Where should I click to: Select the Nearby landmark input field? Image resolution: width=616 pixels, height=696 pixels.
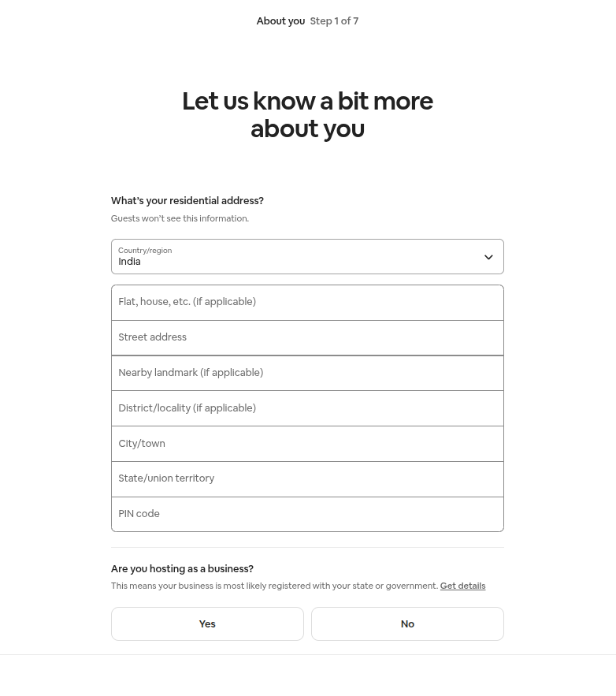click(307, 374)
